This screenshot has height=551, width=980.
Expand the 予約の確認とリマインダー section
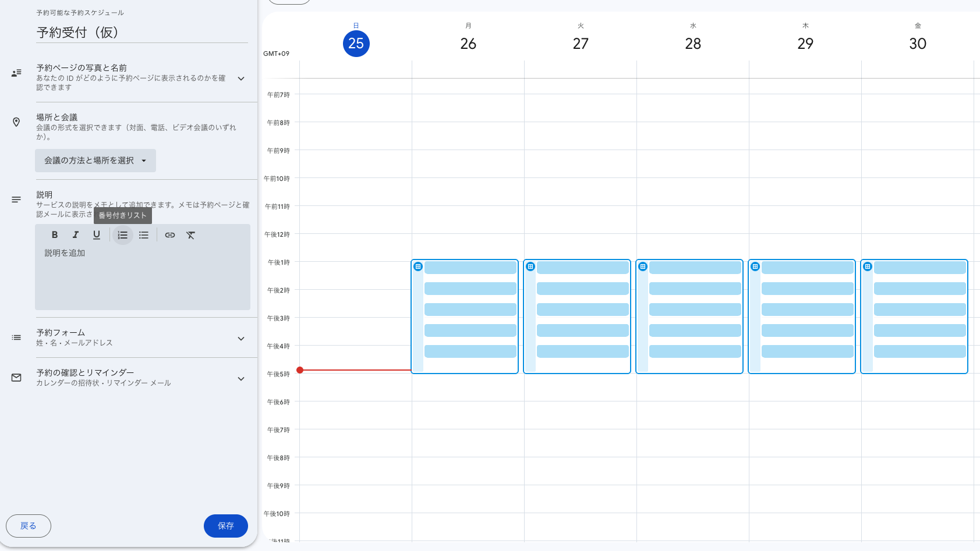241,379
